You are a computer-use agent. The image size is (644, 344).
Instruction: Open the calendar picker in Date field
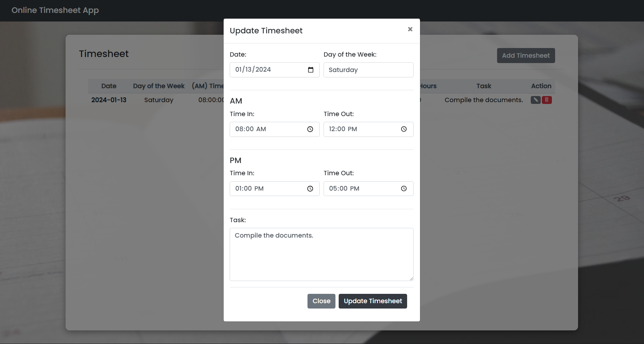coord(311,70)
